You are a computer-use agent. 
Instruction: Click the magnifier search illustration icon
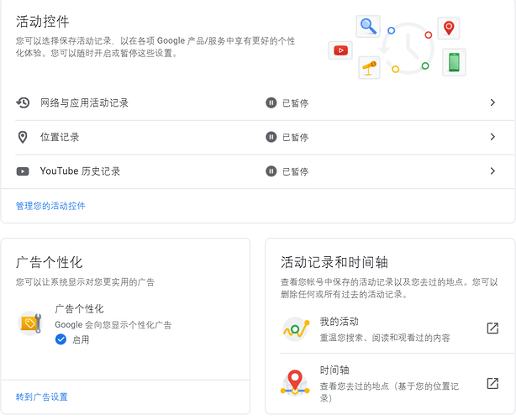[x=368, y=26]
